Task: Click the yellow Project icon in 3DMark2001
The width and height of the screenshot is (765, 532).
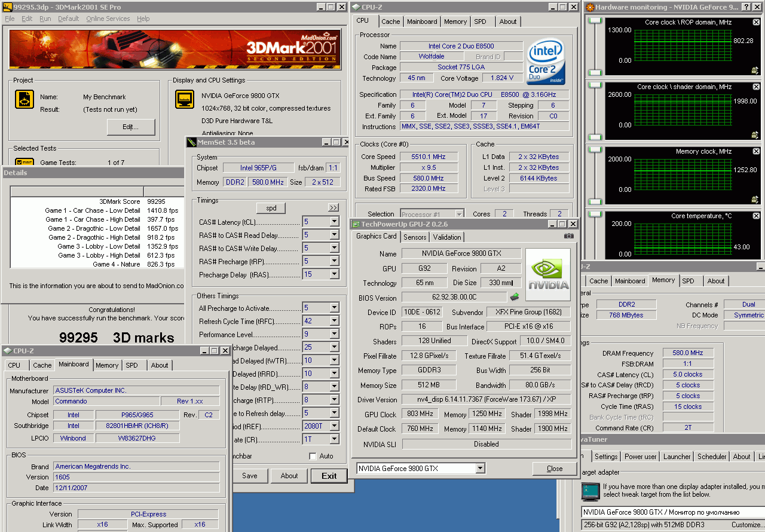Action: [25, 99]
